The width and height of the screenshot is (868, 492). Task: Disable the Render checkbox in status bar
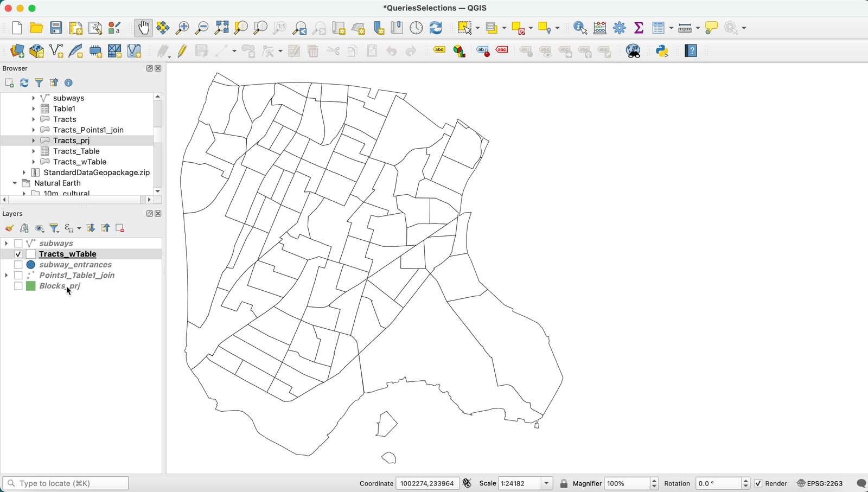click(x=758, y=483)
